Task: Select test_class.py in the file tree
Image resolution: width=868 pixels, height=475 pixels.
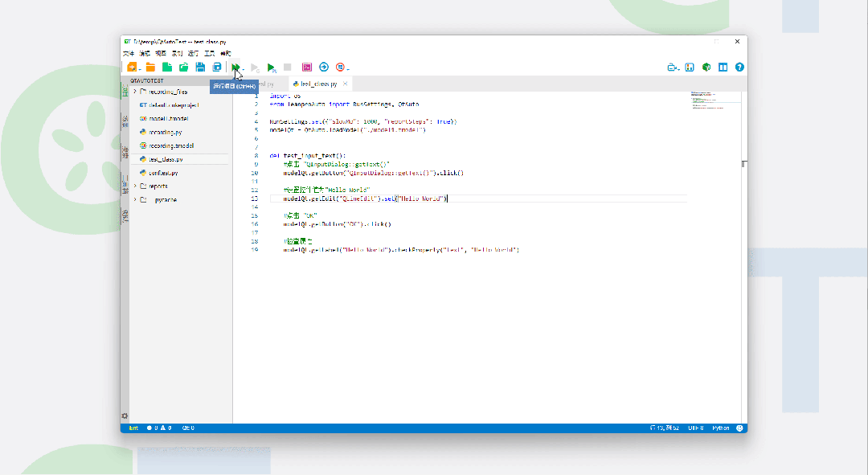Action: click(181, 159)
